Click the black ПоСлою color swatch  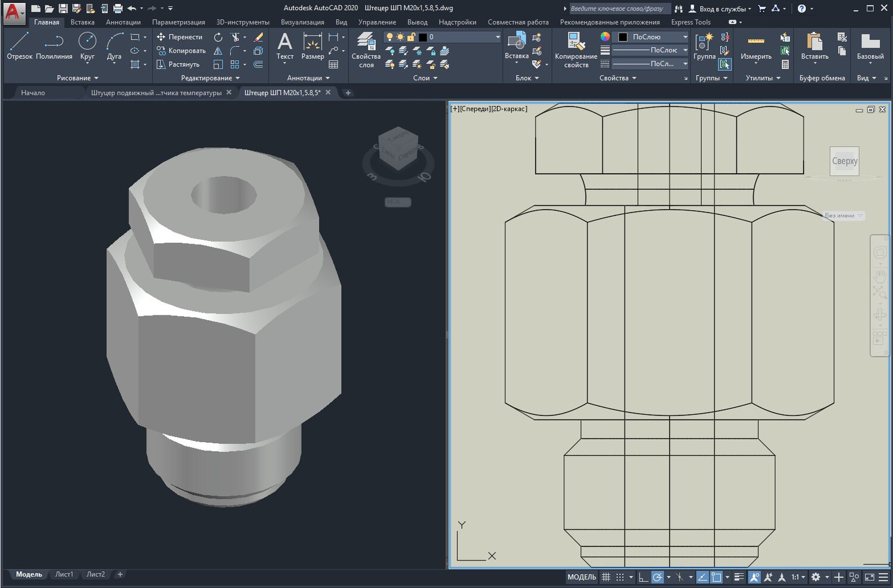pyautogui.click(x=623, y=37)
